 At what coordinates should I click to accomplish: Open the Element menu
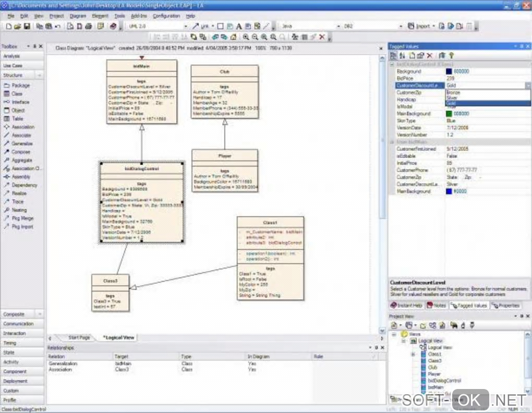click(x=100, y=16)
